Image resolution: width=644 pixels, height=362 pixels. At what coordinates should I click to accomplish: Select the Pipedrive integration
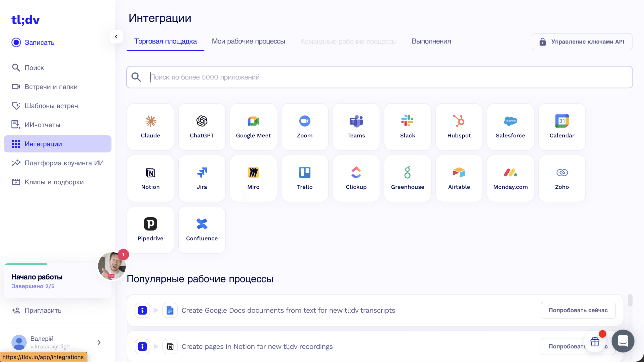click(150, 230)
